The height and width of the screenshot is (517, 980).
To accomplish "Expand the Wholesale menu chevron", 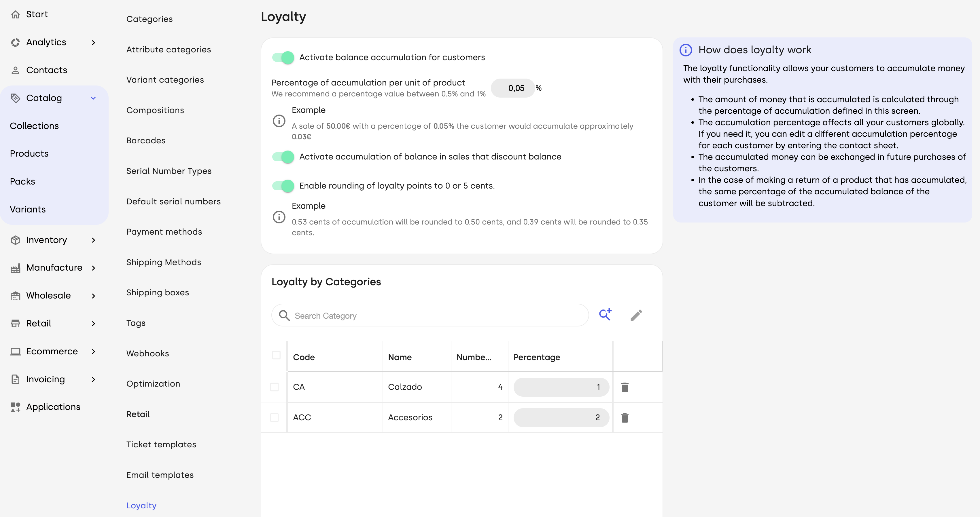I will [x=94, y=296].
